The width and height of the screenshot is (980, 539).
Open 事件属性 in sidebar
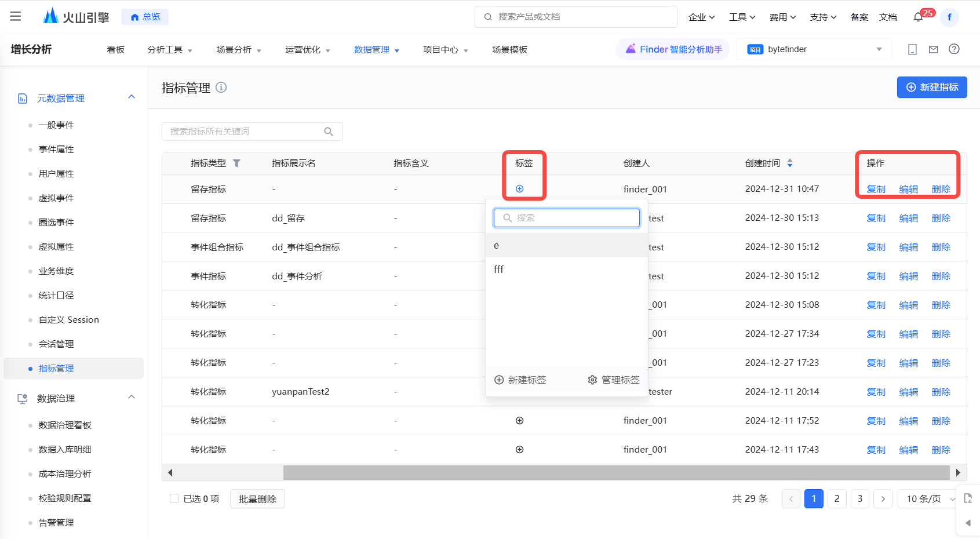tap(56, 150)
